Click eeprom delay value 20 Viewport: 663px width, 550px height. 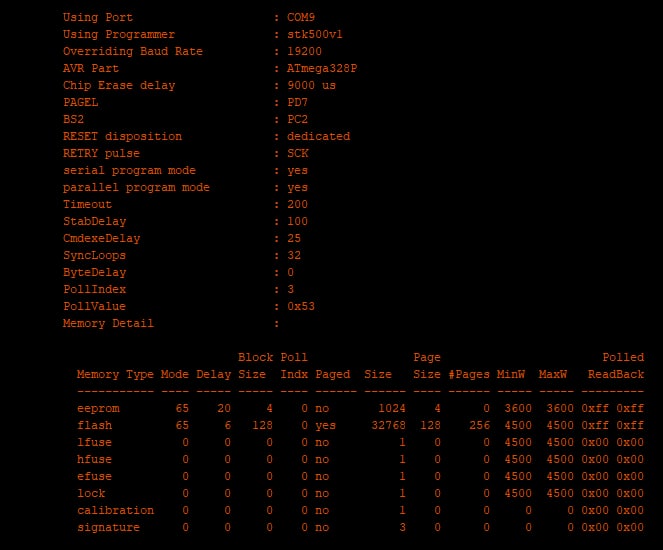224,408
